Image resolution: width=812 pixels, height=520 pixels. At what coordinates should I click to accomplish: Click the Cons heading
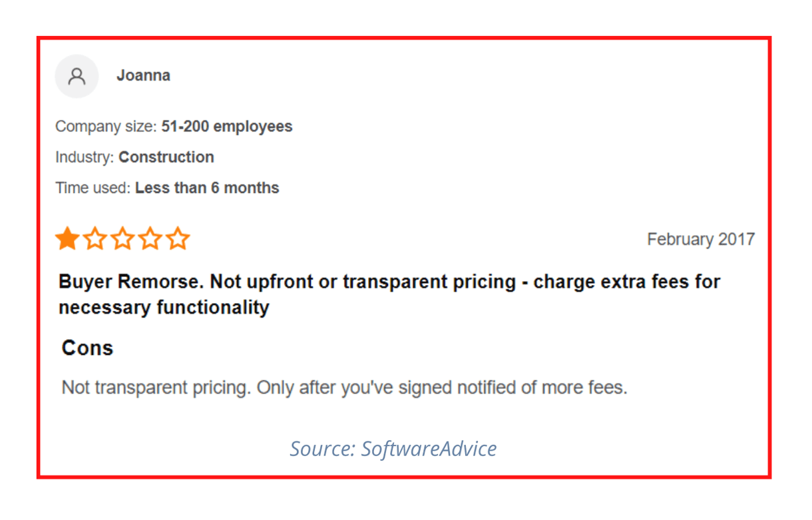[x=87, y=348]
